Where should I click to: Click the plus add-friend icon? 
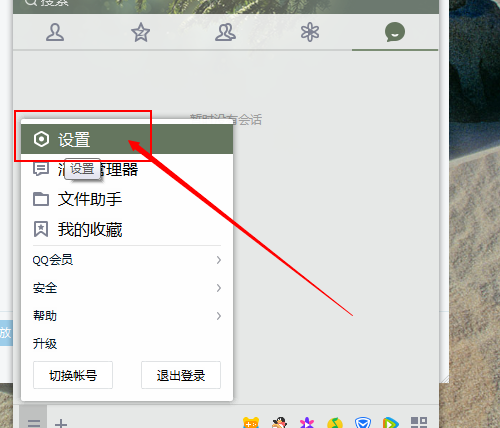[x=61, y=423]
